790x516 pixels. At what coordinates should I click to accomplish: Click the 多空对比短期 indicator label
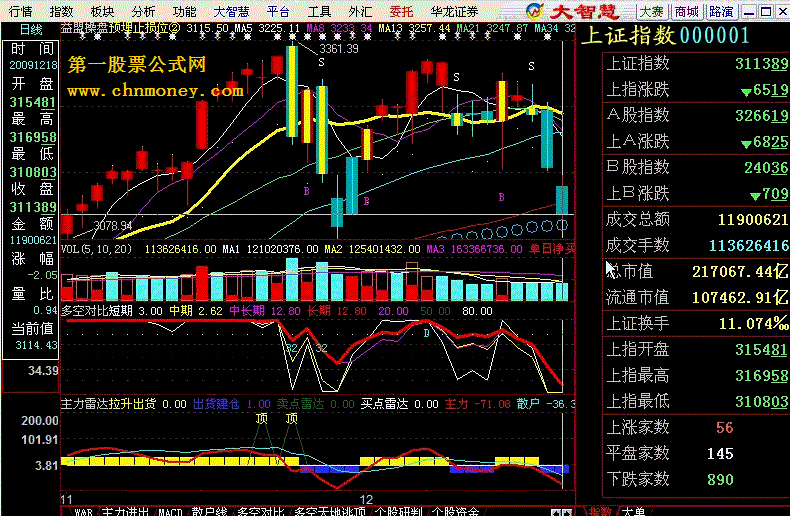(97, 311)
